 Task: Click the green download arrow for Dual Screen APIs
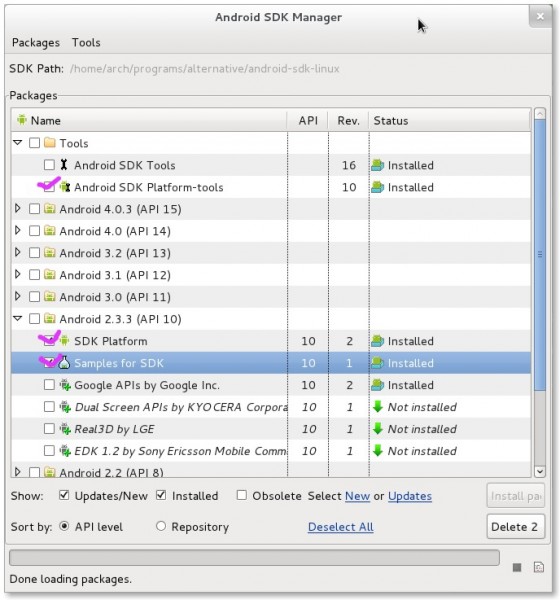[378, 406]
